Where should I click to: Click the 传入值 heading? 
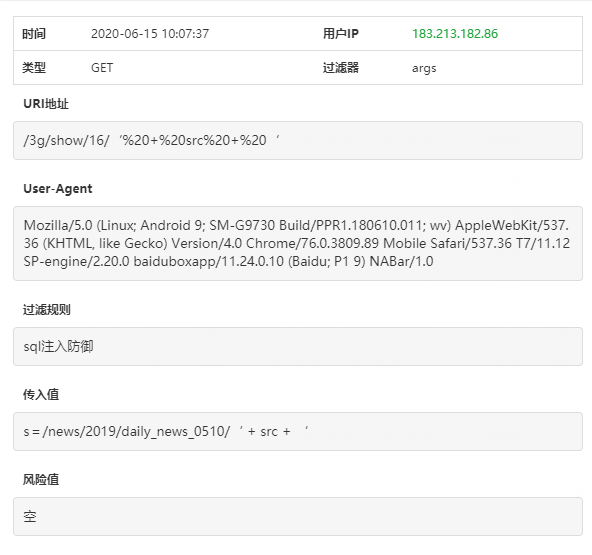pos(41,395)
